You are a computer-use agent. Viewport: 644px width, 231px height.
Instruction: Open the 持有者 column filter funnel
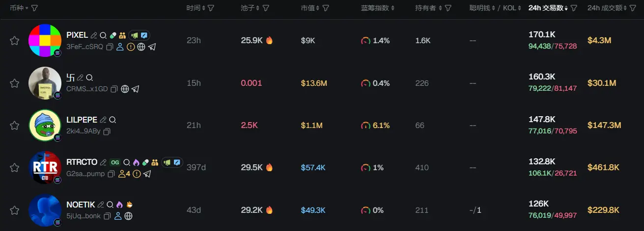(448, 8)
